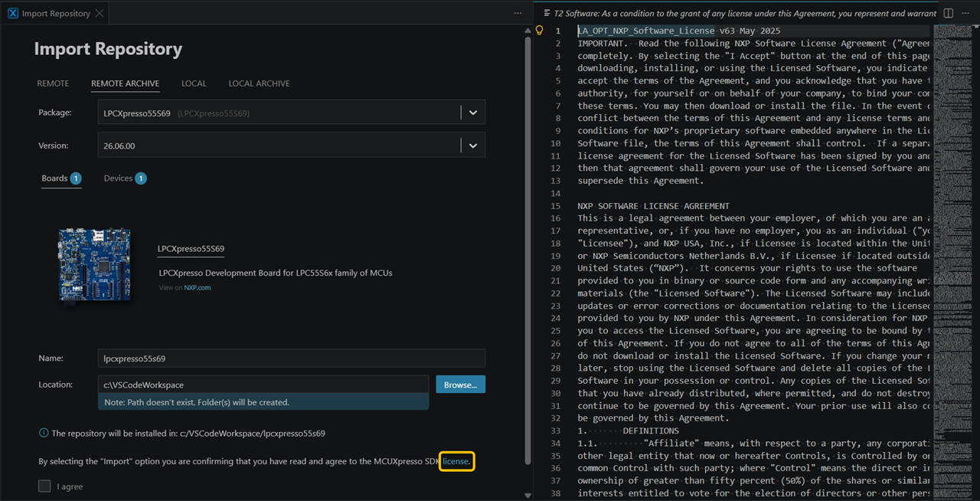Image resolution: width=980 pixels, height=501 pixels.
Task: Open more actions menu of right editor group
Action: 967,13
